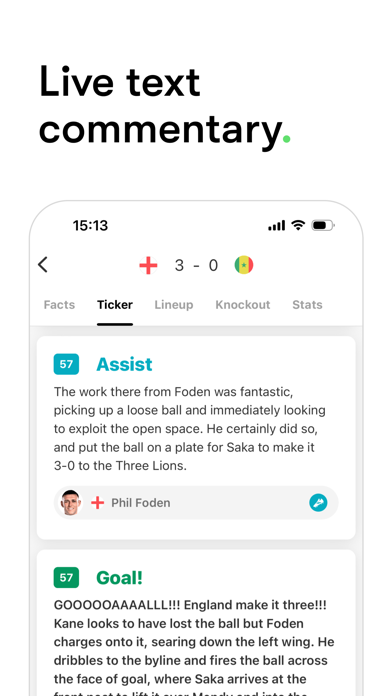This screenshot has width=392, height=696.
Task: Tap the 3 - 0 score
Action: coord(196,265)
